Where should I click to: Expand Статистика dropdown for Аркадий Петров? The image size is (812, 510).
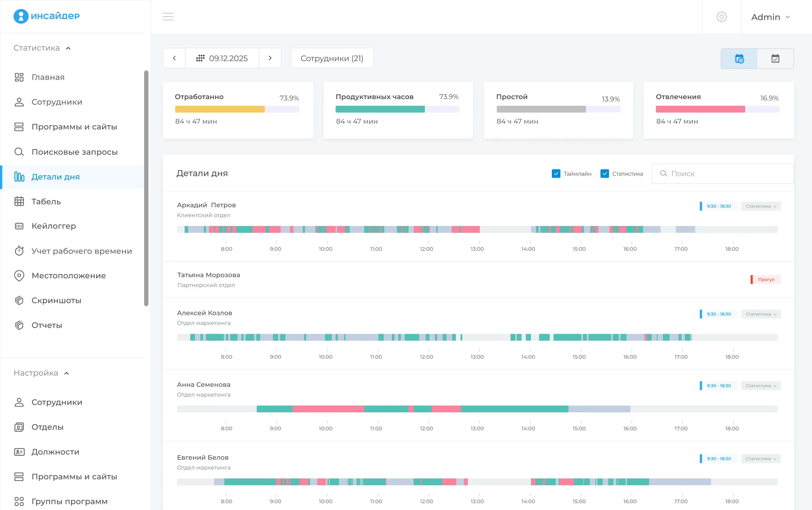761,206
